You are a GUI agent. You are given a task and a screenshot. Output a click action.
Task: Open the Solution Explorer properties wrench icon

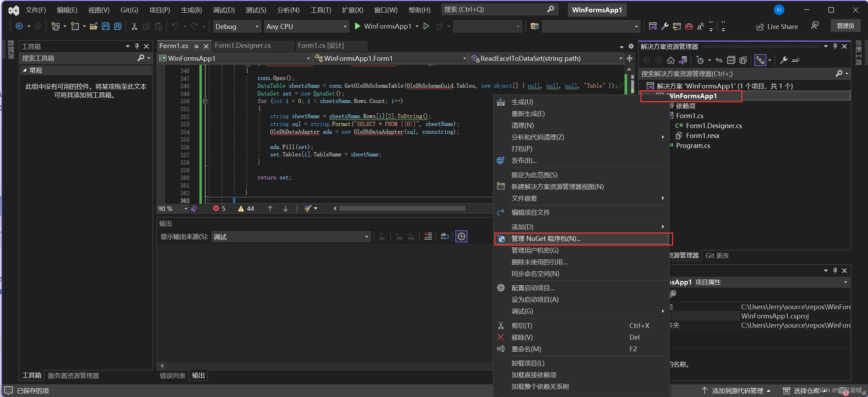tap(784, 60)
